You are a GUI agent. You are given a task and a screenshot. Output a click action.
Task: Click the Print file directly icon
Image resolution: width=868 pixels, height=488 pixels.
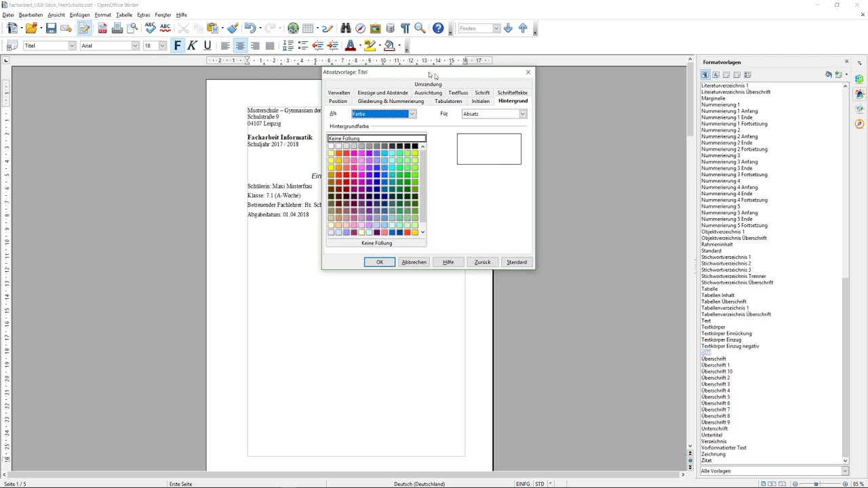[x=117, y=28]
